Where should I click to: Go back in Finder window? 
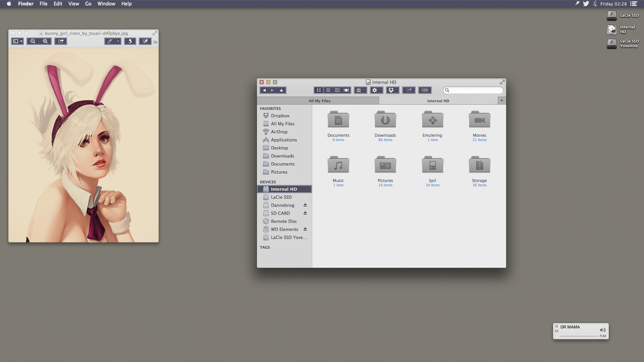[264, 90]
